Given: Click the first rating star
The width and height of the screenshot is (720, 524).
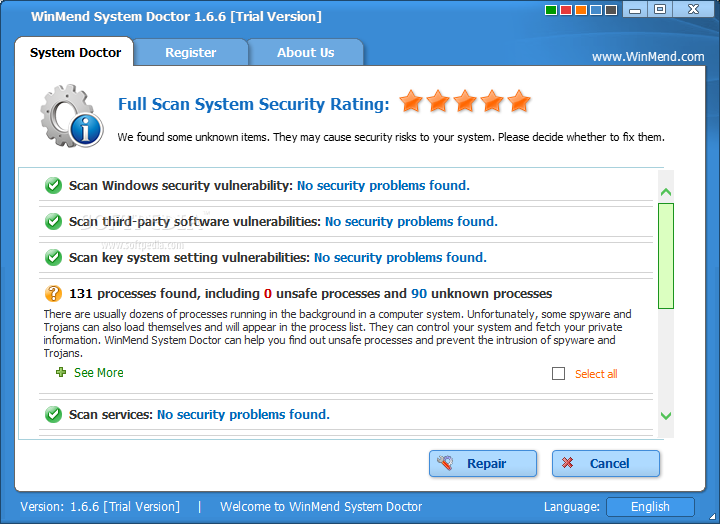Looking at the screenshot, I should click(x=411, y=101).
